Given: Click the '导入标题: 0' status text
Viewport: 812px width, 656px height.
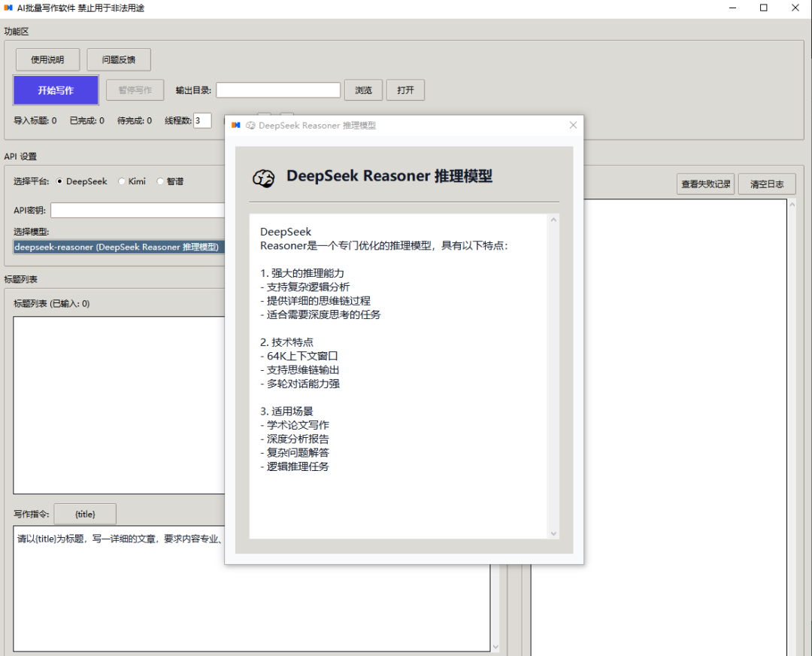Looking at the screenshot, I should click(35, 120).
